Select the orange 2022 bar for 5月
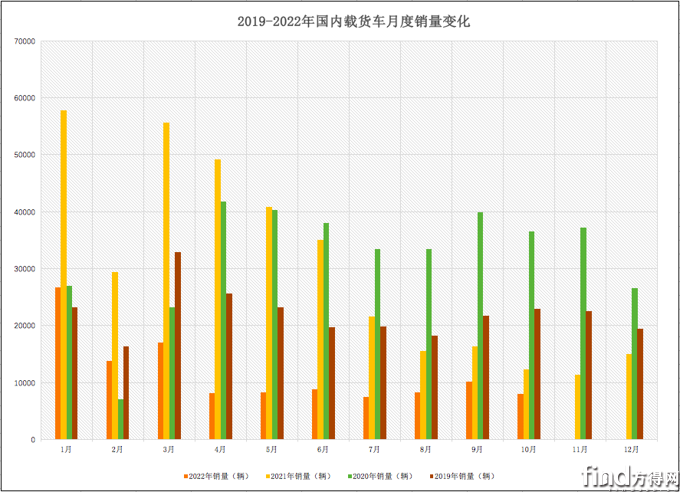Screen dimensions: 680x492 (x=263, y=416)
